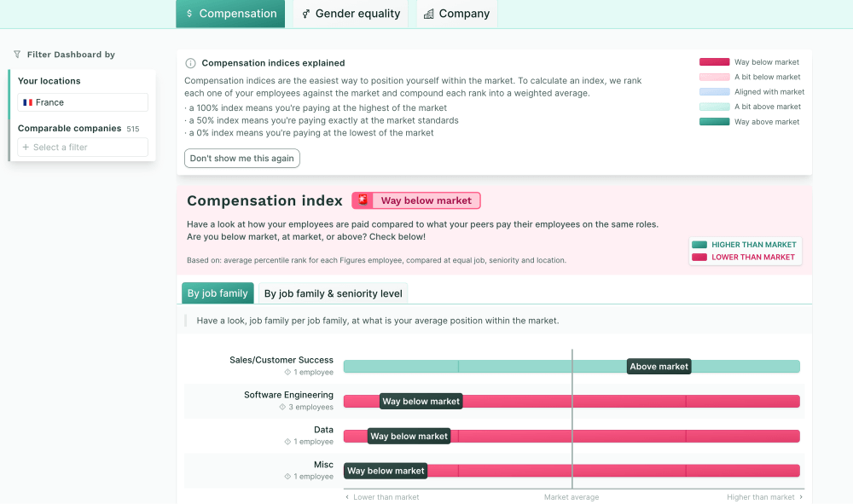Click the plus icon in Select a filter
Screen dimensions: 853x504
click(26, 148)
